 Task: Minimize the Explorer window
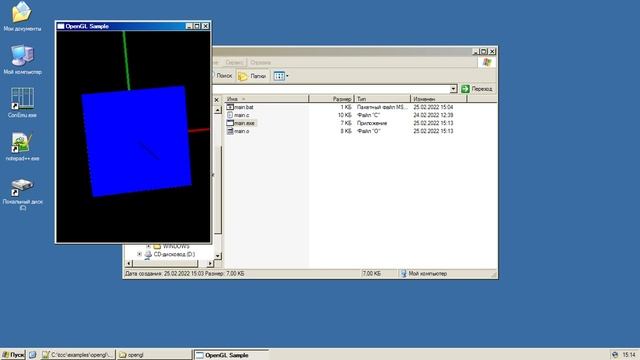476,51
